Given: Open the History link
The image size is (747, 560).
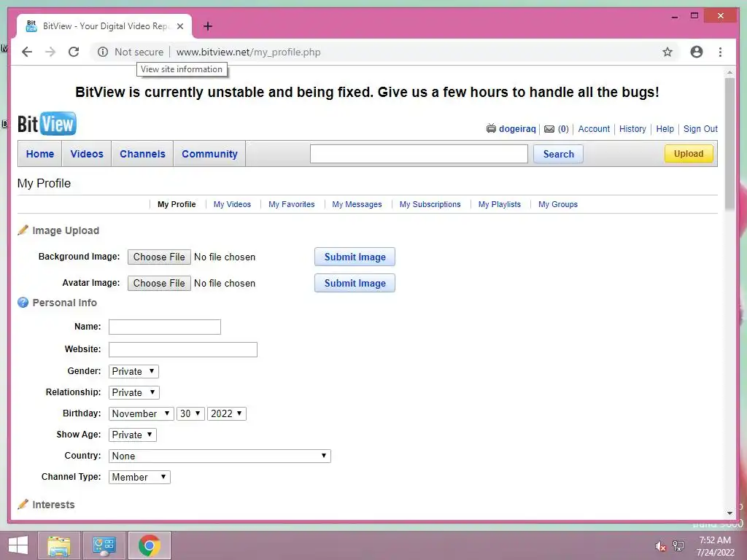Looking at the screenshot, I should (x=632, y=128).
